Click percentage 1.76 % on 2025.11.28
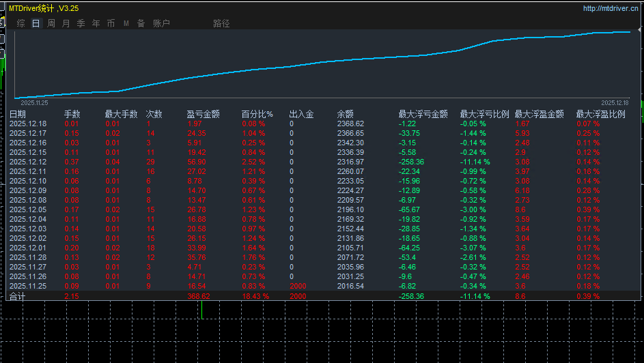Viewport: 644px width, 363px height. point(253,258)
